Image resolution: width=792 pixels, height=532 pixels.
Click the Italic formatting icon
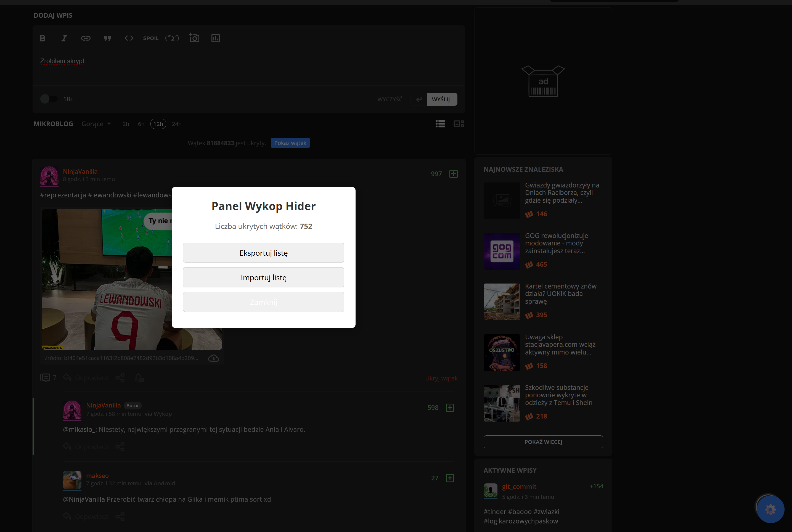(x=64, y=38)
